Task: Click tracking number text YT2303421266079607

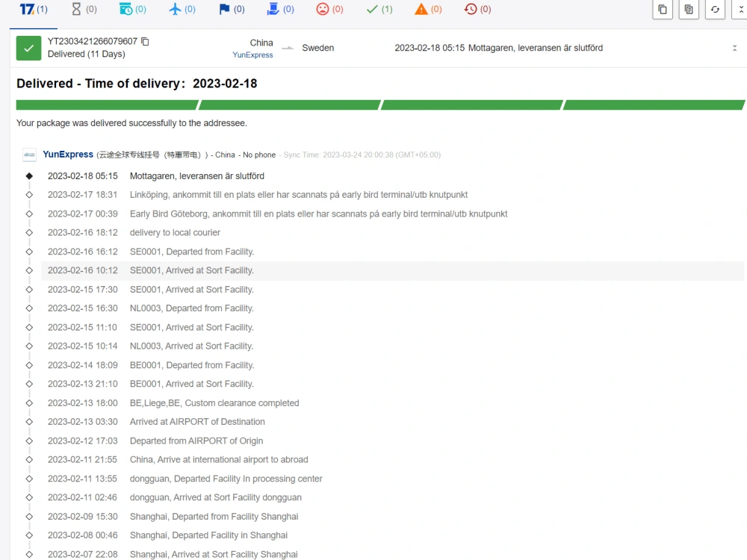Action: tap(93, 41)
